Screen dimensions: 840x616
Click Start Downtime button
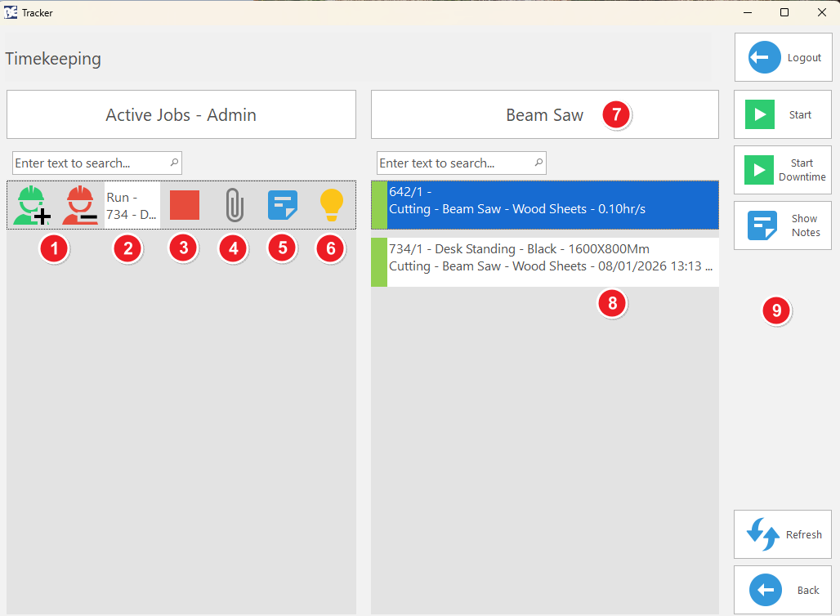[783, 170]
